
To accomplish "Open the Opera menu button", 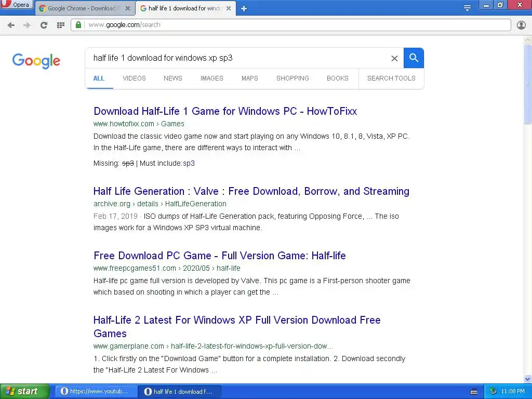I will 16,4.
